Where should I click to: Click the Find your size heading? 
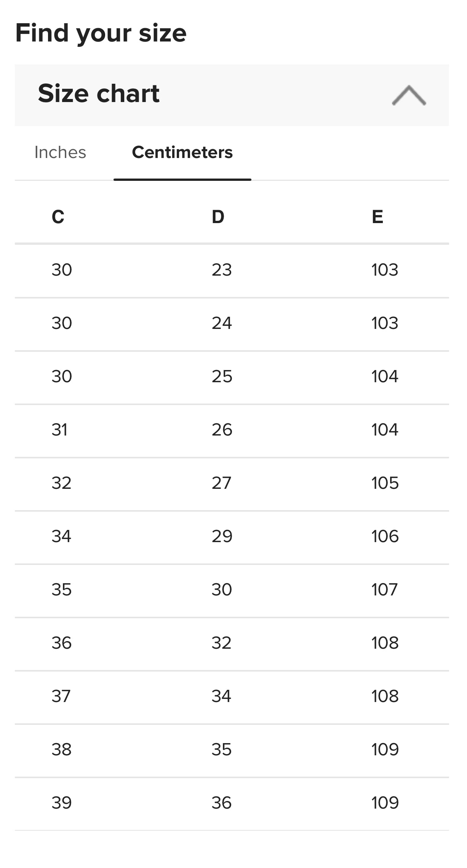[101, 33]
